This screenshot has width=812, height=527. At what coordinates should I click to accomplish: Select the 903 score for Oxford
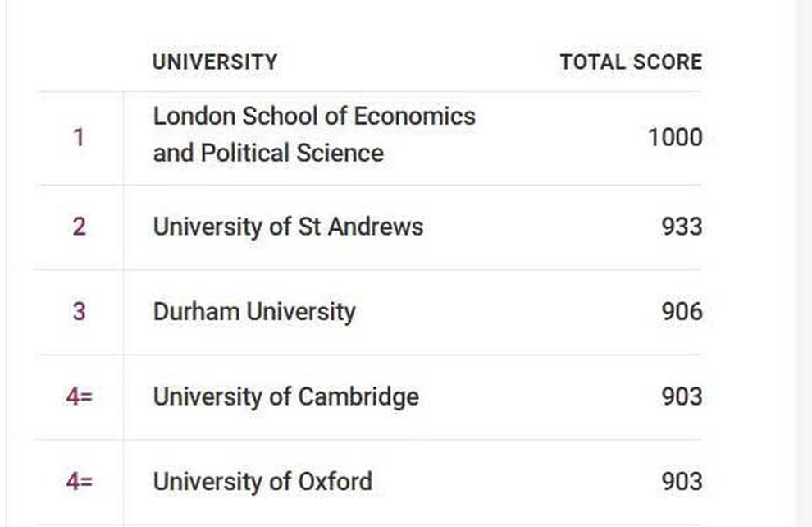[682, 481]
